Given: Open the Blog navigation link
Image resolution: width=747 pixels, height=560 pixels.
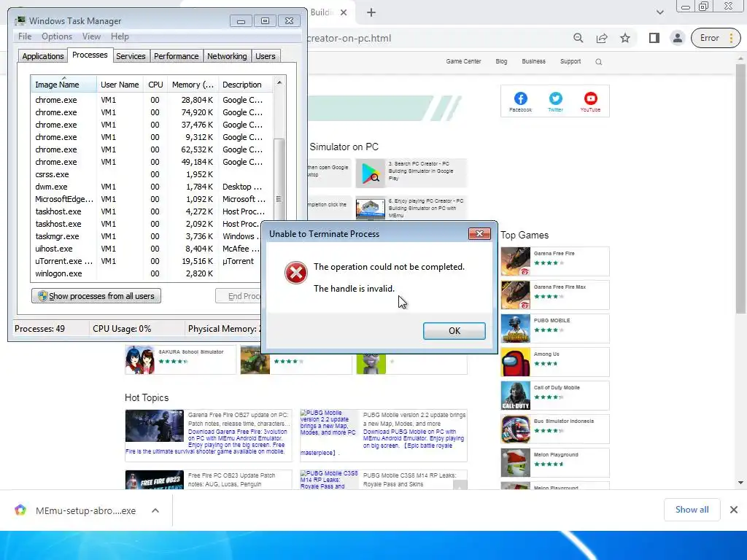Looking at the screenshot, I should tap(501, 61).
